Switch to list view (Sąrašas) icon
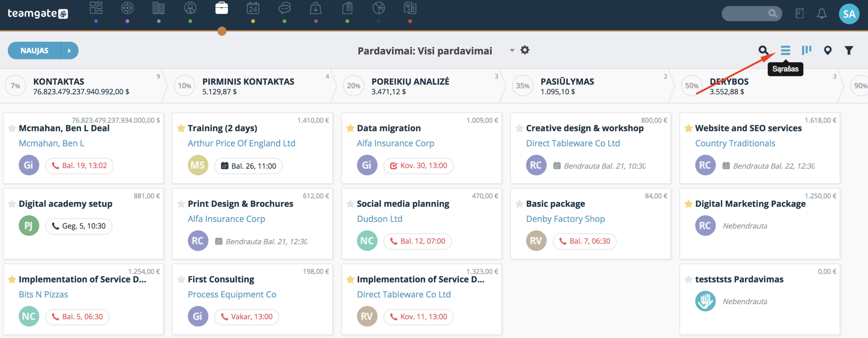The width and height of the screenshot is (868, 338). click(x=785, y=50)
